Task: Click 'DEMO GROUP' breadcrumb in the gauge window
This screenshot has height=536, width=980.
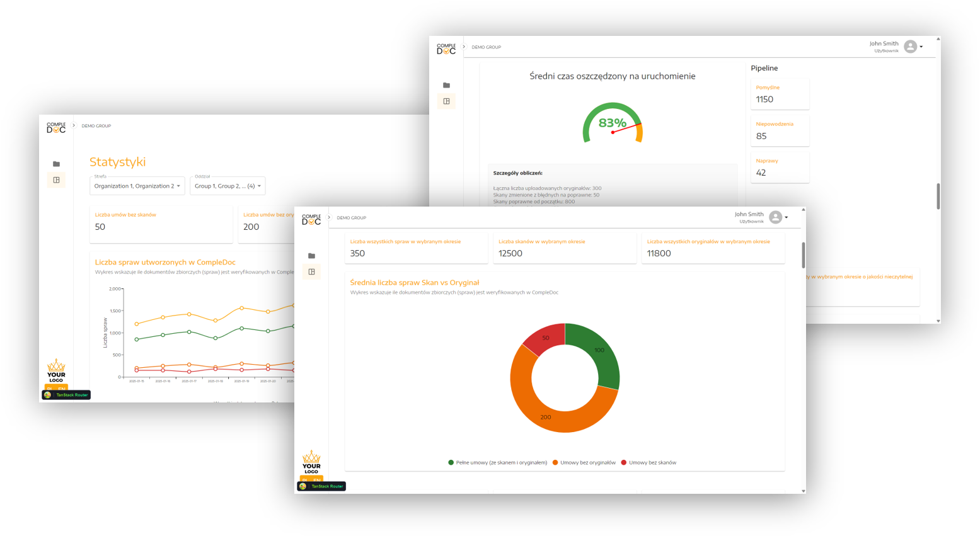Action: (486, 47)
